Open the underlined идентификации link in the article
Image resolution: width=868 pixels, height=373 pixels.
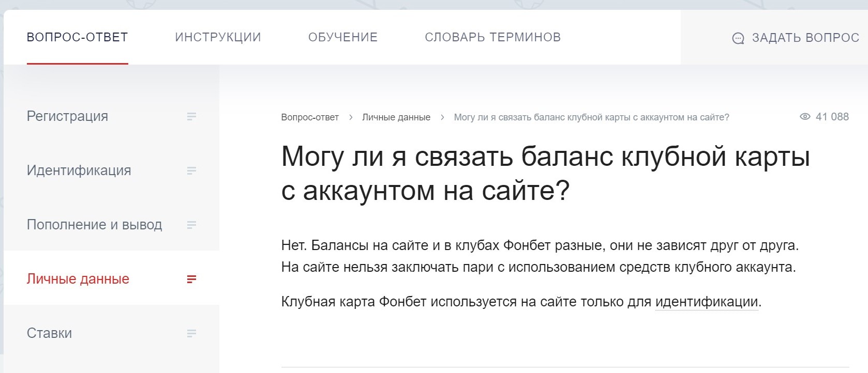707,302
